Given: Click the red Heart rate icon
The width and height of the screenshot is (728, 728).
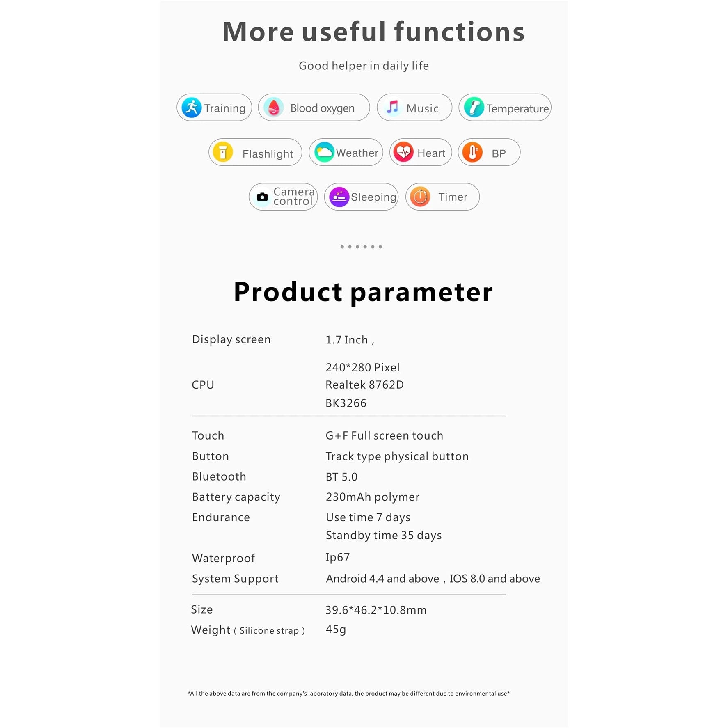Looking at the screenshot, I should pos(404,152).
